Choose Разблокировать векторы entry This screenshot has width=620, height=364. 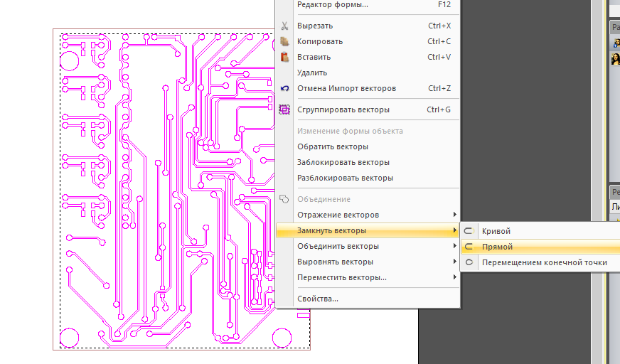[368, 178]
